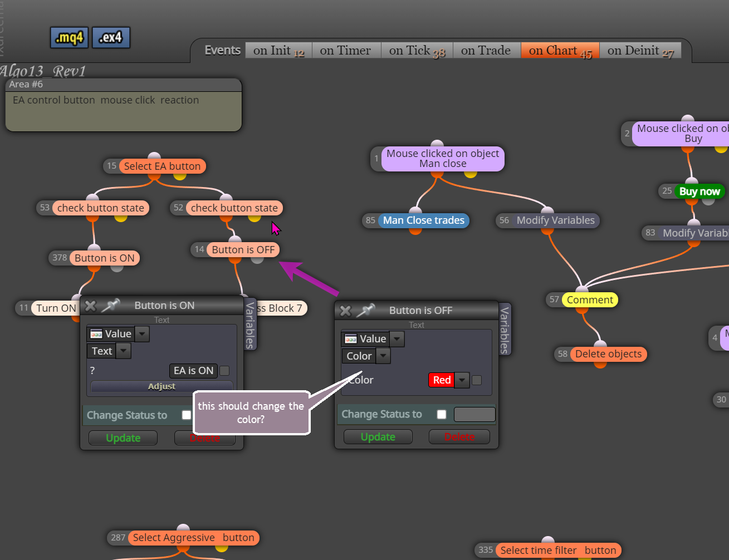Click Update in Button is OFF panel
The image size is (729, 560).
pyautogui.click(x=378, y=437)
